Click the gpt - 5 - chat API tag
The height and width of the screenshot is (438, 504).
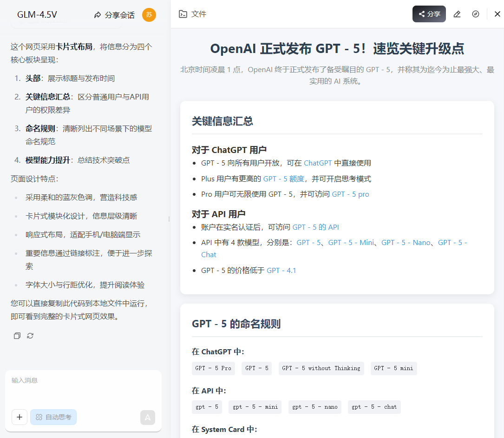(x=374, y=407)
